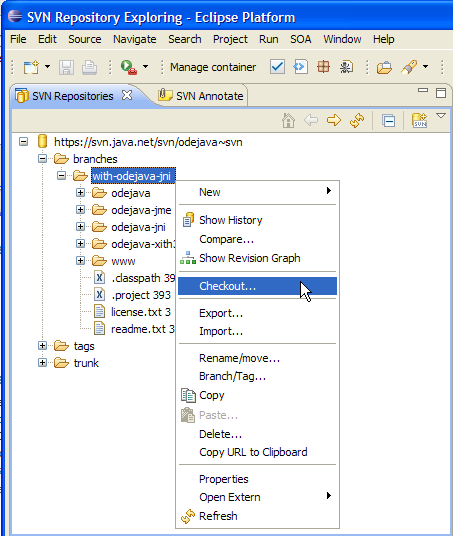Click the open folder toolbar icon
The image size is (453, 536).
384,67
